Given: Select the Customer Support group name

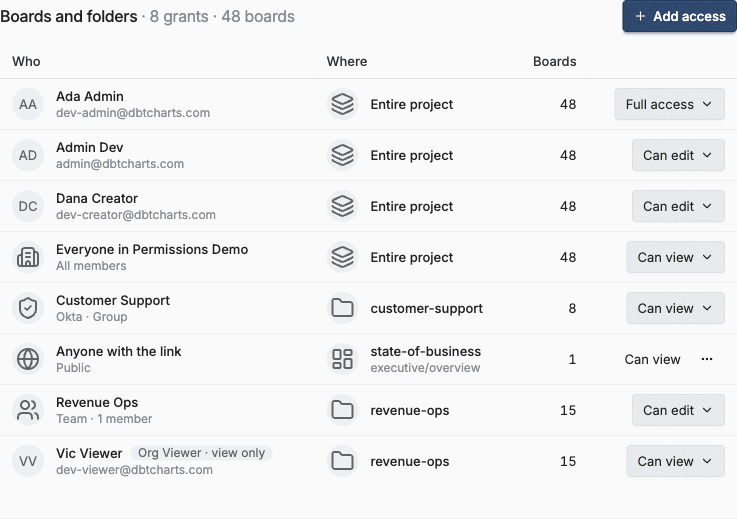Looking at the screenshot, I should coord(113,300).
